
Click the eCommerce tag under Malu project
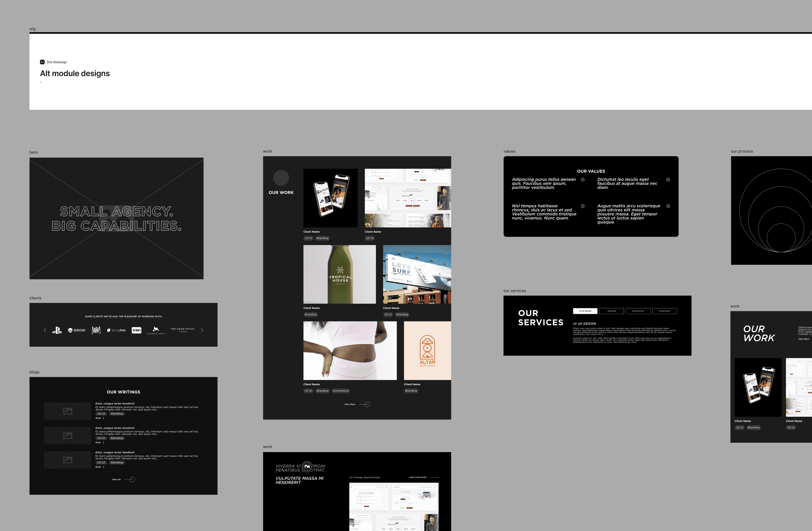coord(341,391)
